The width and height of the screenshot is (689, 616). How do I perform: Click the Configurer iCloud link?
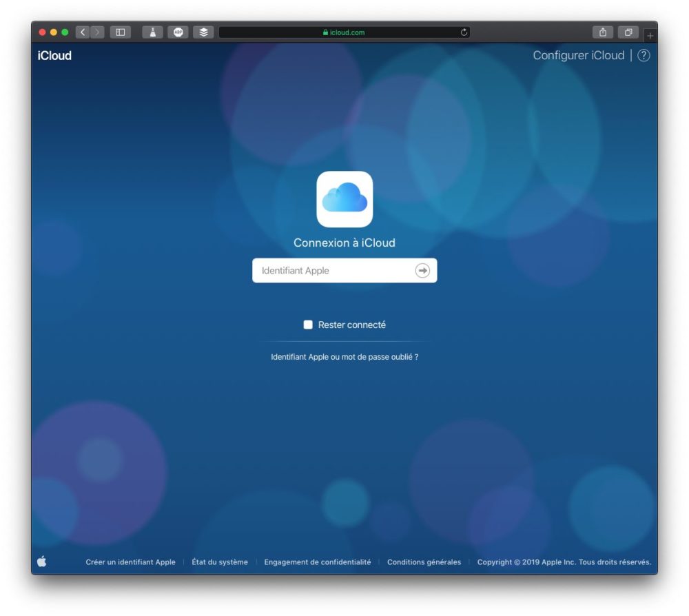[x=579, y=55]
